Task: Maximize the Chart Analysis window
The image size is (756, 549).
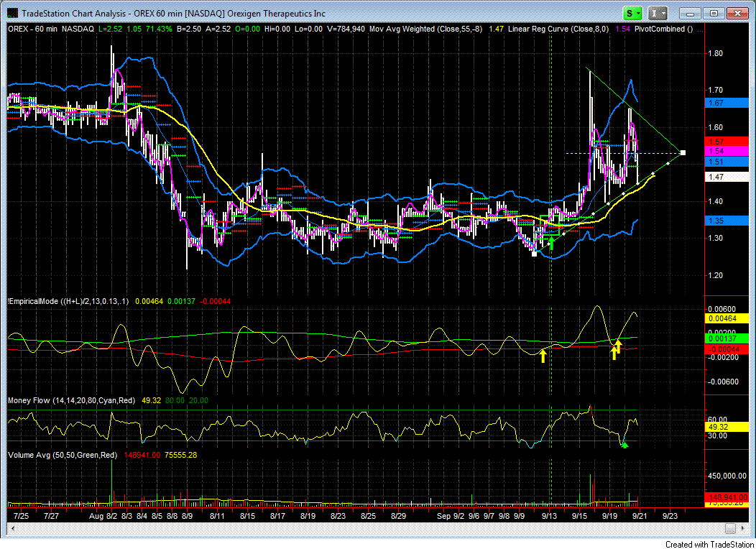Action: tap(714, 14)
